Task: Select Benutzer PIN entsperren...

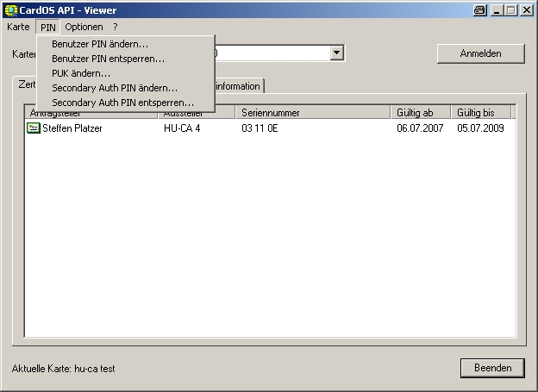Action: pyautogui.click(x=108, y=59)
